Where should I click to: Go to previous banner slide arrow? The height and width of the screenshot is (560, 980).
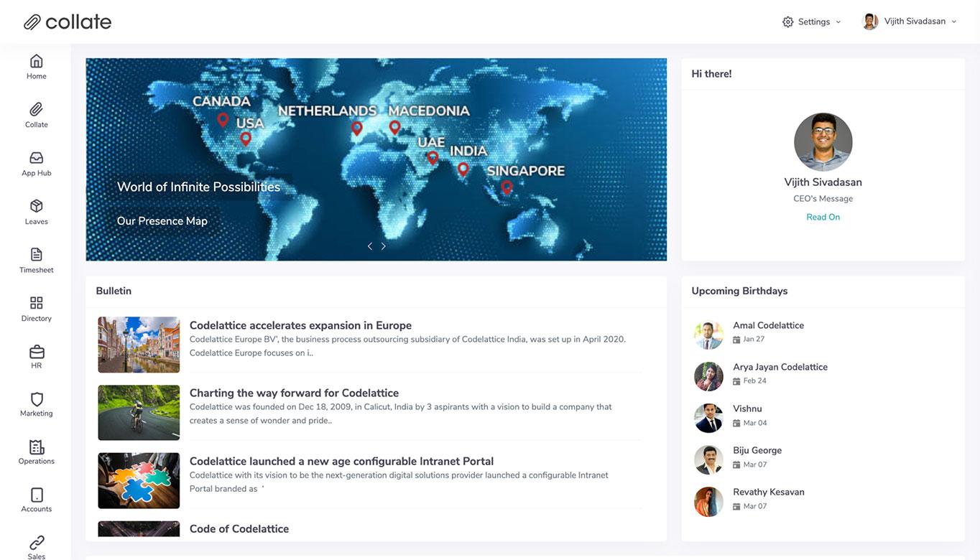pos(370,246)
